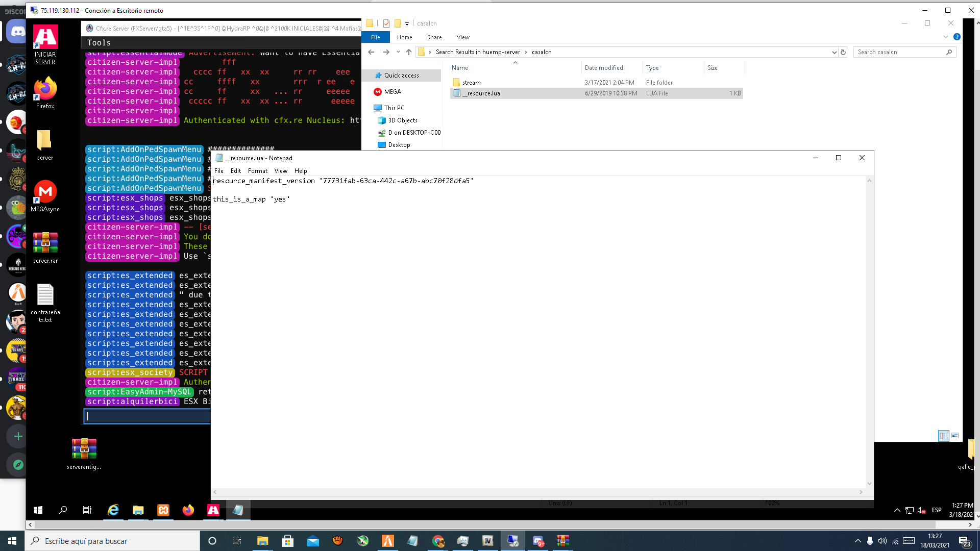
Task: Unmute the speaker icon in the notification area
Action: pyautogui.click(x=922, y=510)
